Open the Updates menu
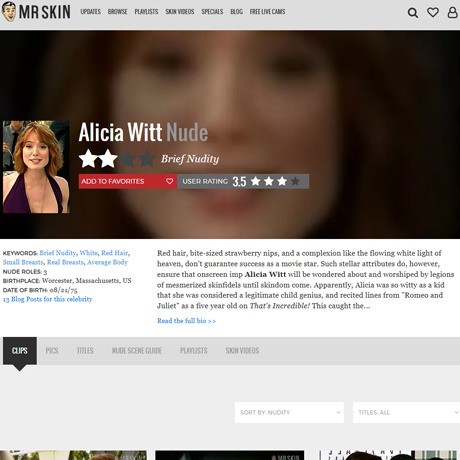The width and height of the screenshot is (460, 460). (90, 12)
